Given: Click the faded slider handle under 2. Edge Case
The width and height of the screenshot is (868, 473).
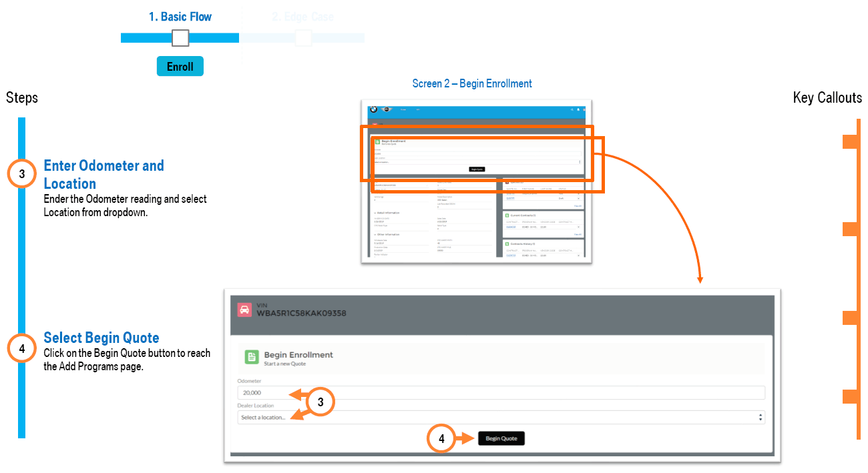Looking at the screenshot, I should click(303, 37).
